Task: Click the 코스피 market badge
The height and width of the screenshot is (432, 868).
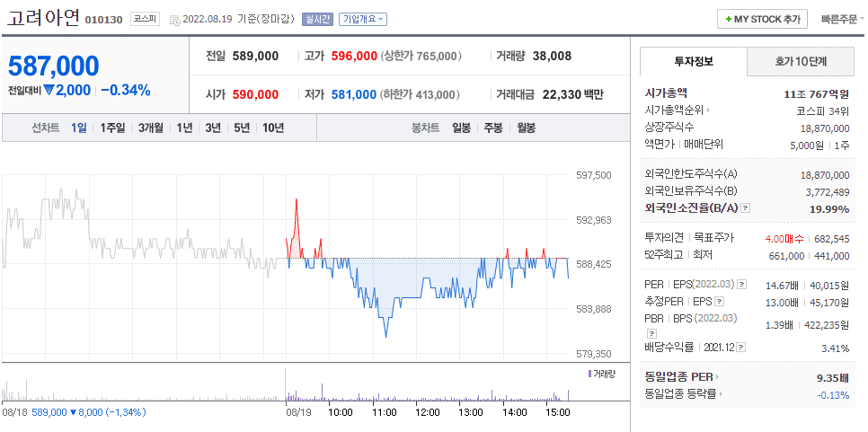Action: point(145,19)
